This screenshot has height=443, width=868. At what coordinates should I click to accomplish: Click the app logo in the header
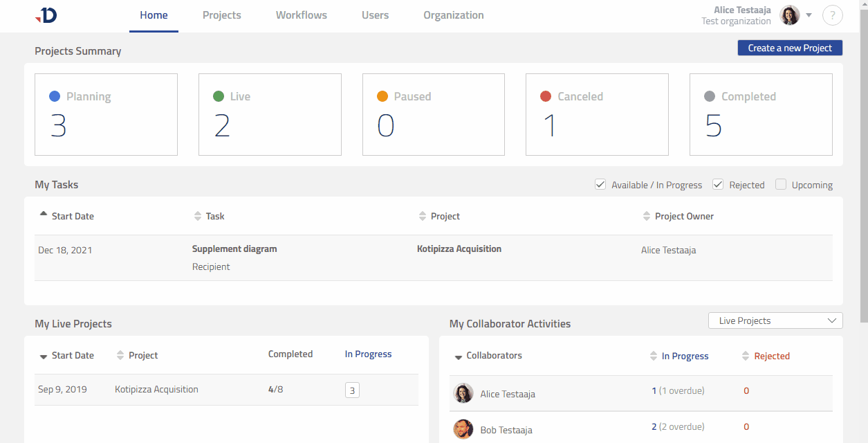click(46, 15)
